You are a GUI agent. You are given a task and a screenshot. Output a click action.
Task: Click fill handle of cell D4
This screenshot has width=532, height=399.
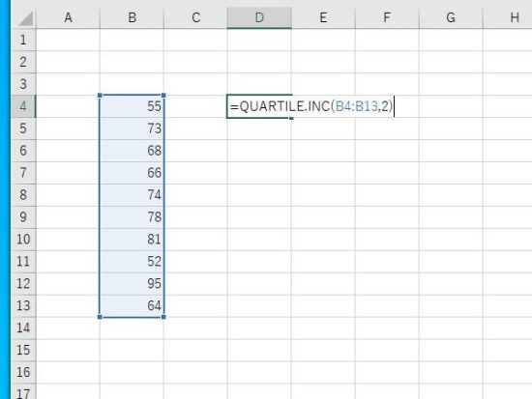(291, 118)
